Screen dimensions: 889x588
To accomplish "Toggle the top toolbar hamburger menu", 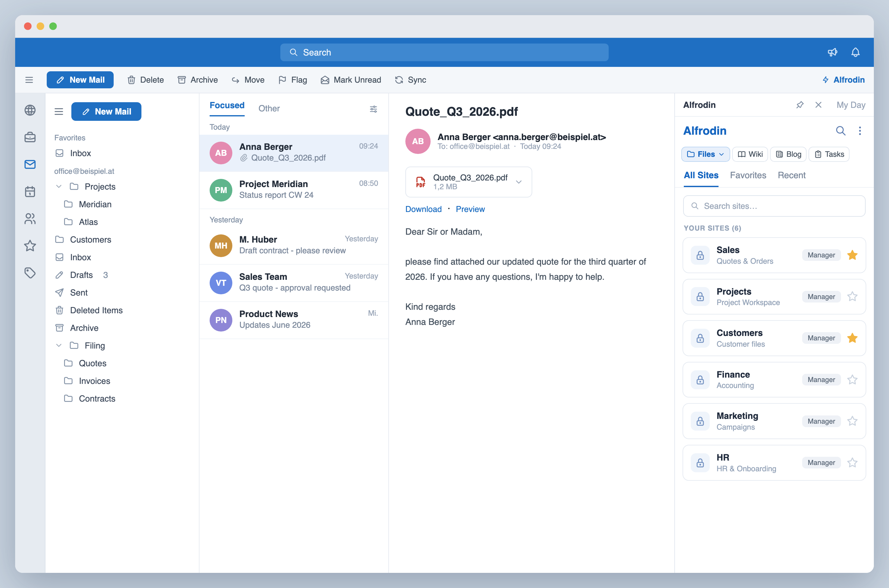I will (29, 80).
